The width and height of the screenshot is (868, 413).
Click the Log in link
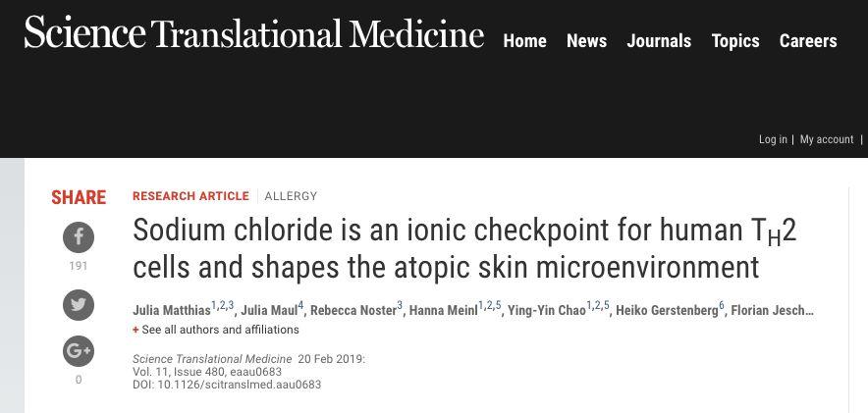773,140
